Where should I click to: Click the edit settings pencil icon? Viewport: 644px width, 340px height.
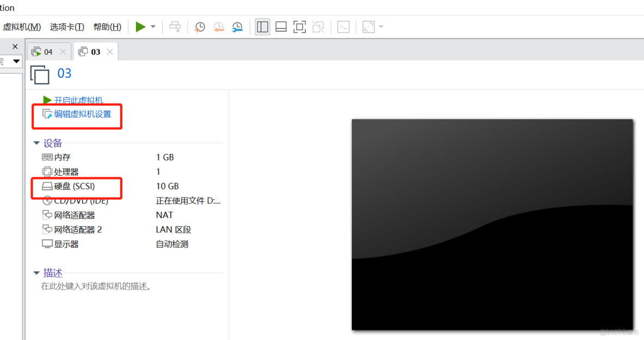(x=47, y=114)
